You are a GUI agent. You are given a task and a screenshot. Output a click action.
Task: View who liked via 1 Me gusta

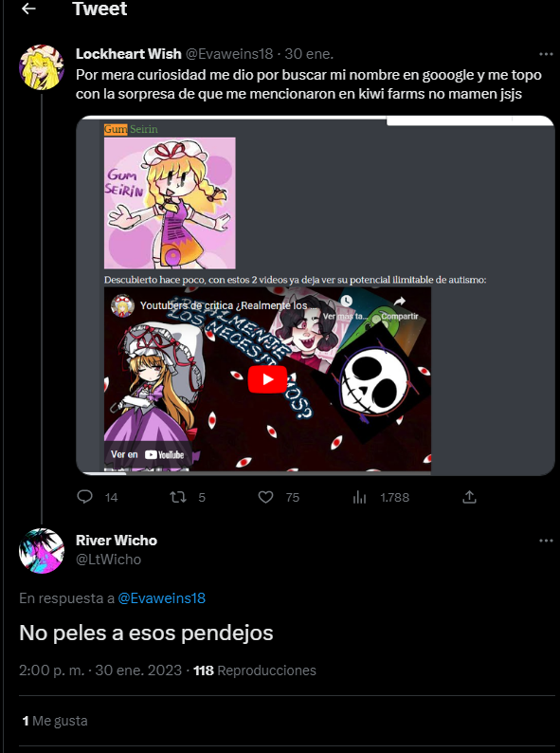tap(55, 721)
